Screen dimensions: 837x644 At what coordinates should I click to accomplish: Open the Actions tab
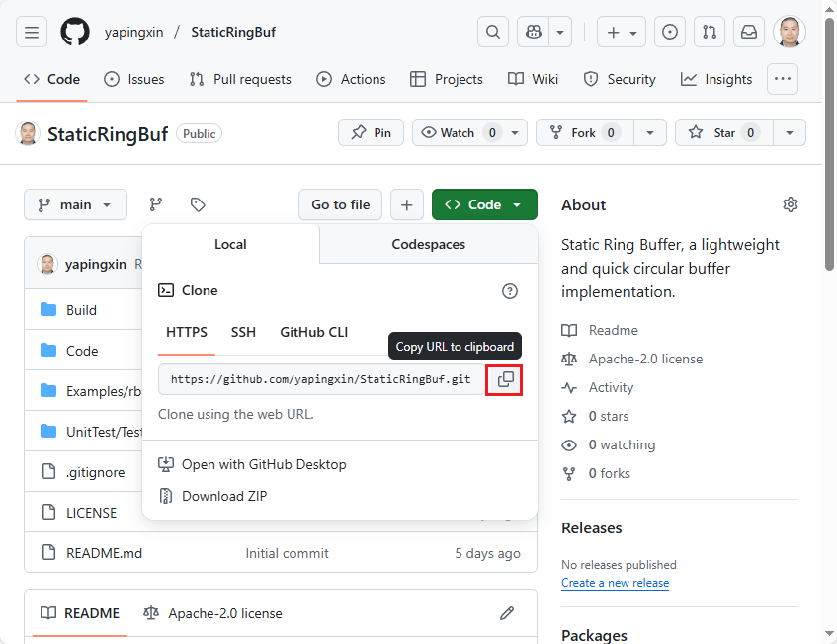coord(351,79)
